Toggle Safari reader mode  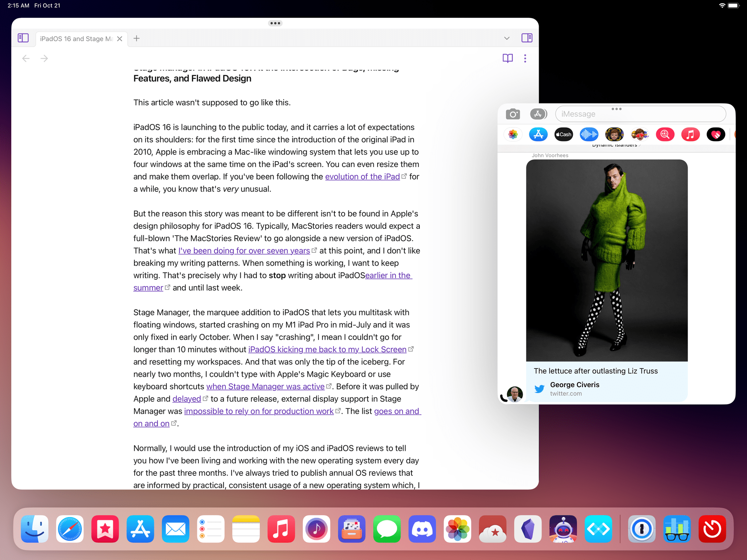(x=507, y=58)
